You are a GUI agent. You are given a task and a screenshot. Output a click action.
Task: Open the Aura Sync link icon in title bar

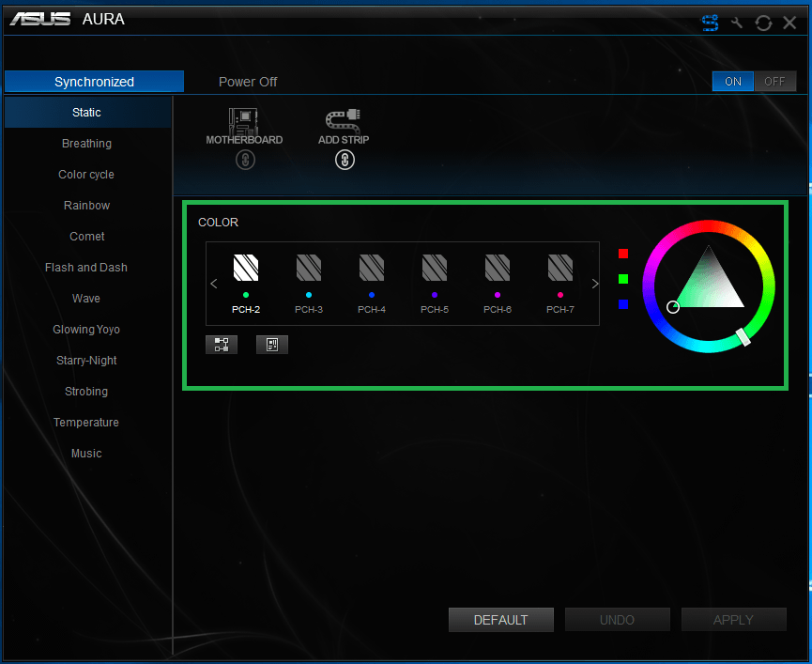710,23
